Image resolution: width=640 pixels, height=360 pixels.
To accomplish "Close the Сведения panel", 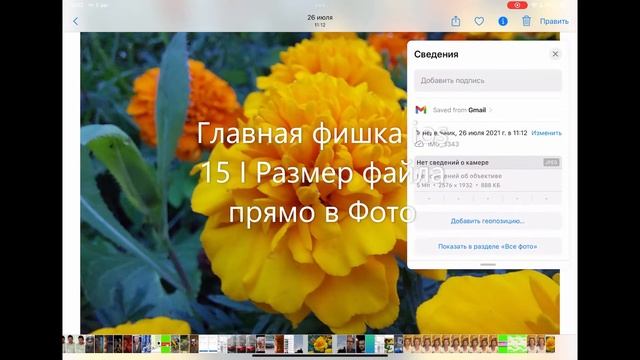I will click(555, 54).
